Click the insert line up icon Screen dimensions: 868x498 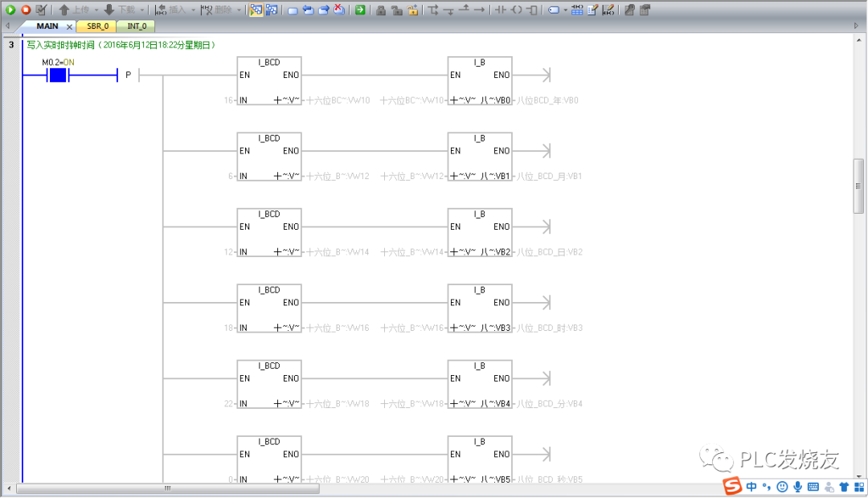point(465,10)
